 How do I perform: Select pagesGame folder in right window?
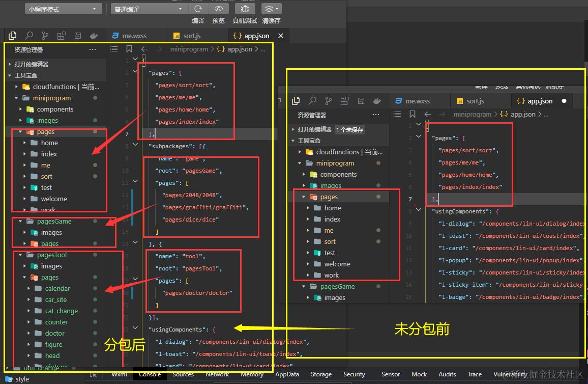[338, 286]
